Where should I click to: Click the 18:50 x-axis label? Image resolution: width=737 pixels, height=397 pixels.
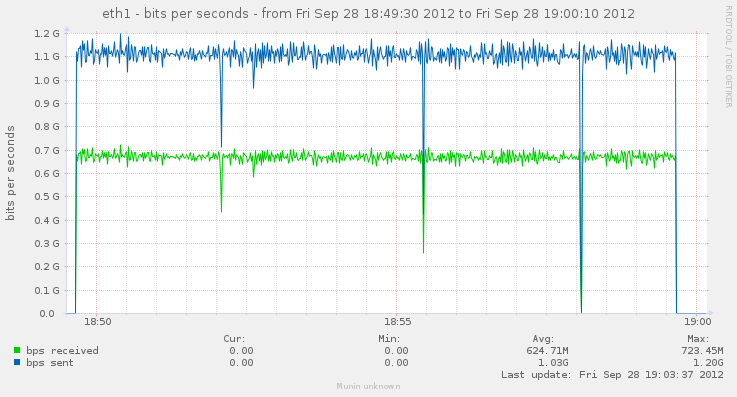pyautogui.click(x=98, y=322)
